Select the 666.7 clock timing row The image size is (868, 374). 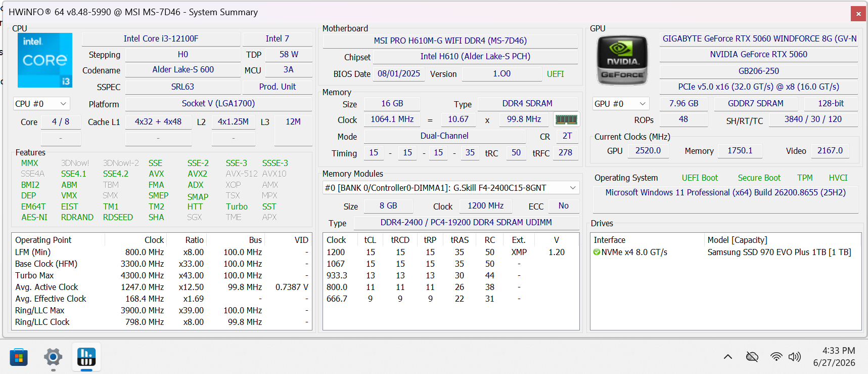(x=451, y=299)
